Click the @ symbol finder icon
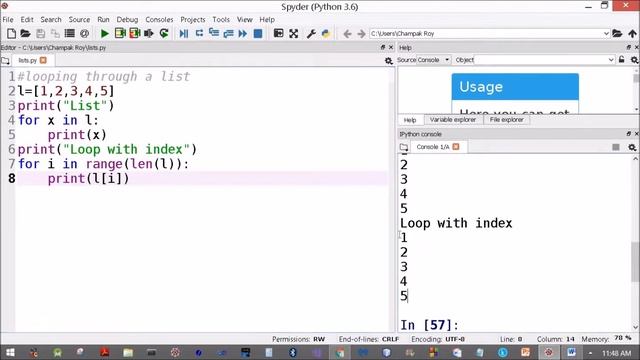The image size is (640, 360). [x=84, y=33]
